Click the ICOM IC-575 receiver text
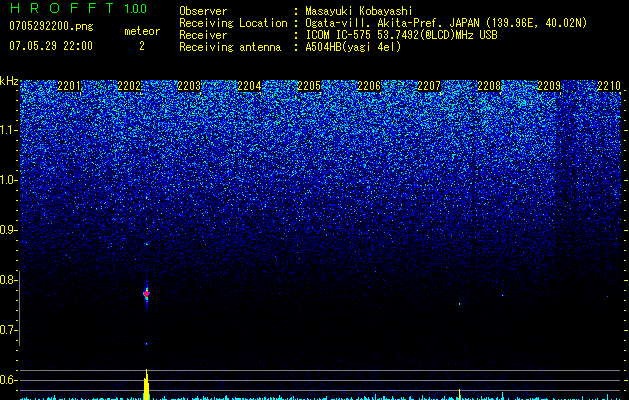The width and height of the screenshot is (629, 400). (x=402, y=35)
